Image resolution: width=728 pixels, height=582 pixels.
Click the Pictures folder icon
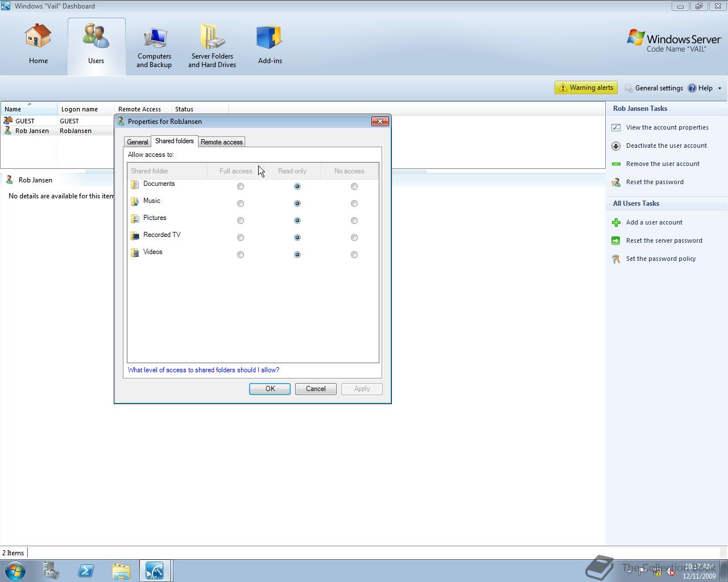[x=135, y=218]
